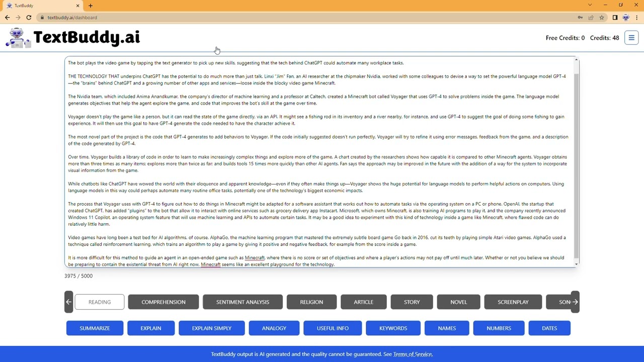Click the Credits: 48 label
This screenshot has width=644, height=362.
click(604, 38)
